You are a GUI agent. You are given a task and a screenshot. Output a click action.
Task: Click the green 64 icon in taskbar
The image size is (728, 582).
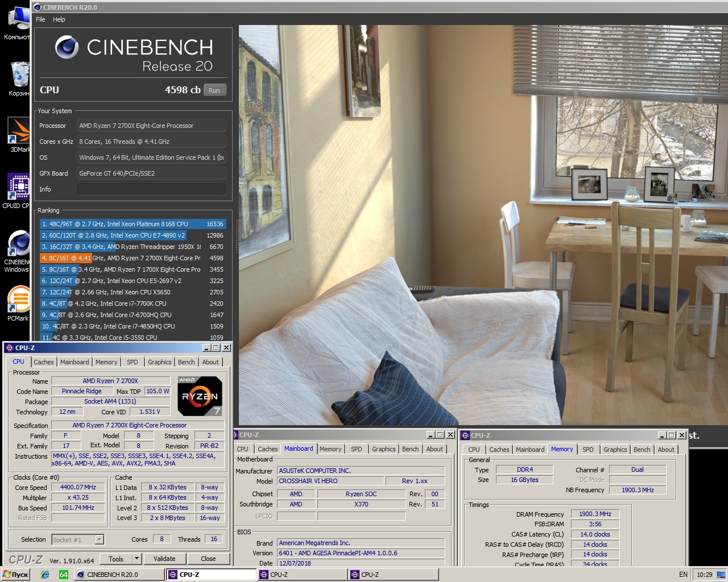[x=63, y=575]
